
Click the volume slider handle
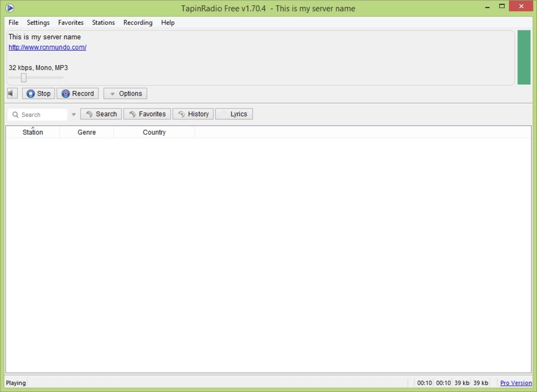(24, 77)
